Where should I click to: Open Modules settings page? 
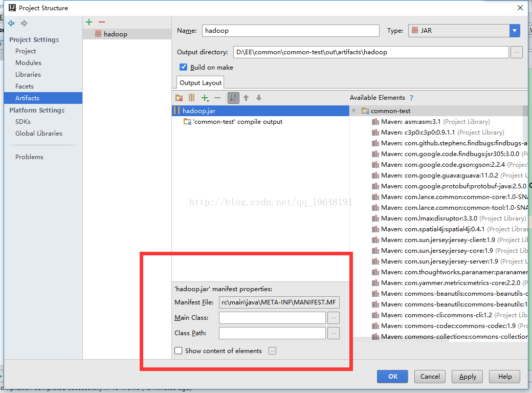tap(28, 63)
